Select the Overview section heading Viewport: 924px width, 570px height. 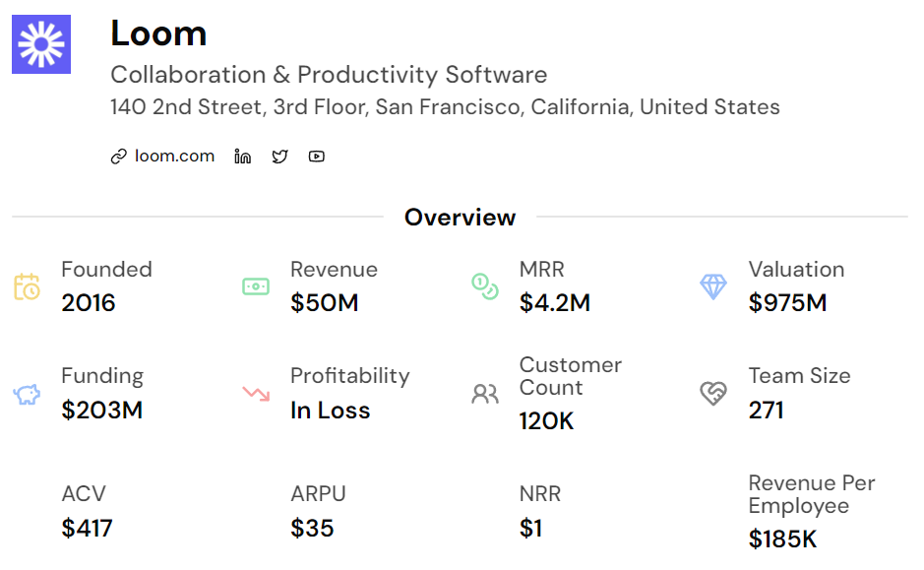click(x=460, y=217)
